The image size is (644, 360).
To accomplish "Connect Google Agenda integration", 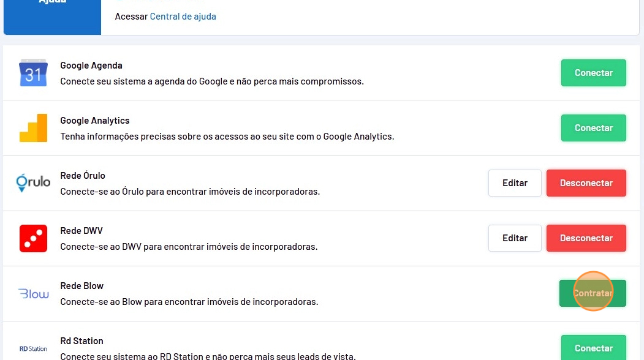I will [593, 73].
